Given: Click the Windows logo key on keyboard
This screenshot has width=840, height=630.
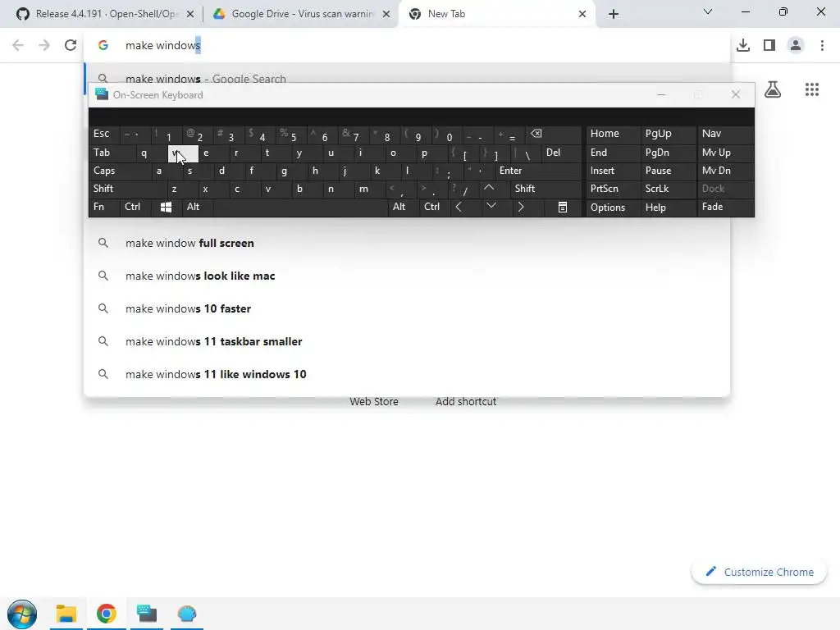Looking at the screenshot, I should point(166,208).
